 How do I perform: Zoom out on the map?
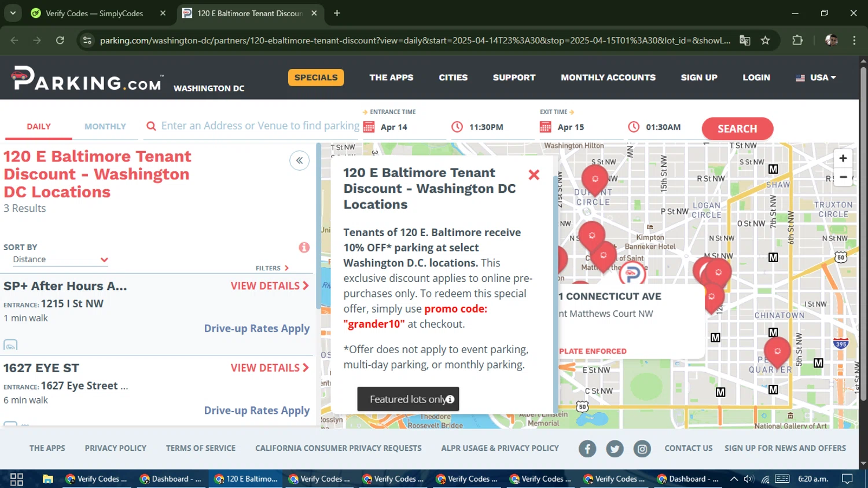point(843,177)
